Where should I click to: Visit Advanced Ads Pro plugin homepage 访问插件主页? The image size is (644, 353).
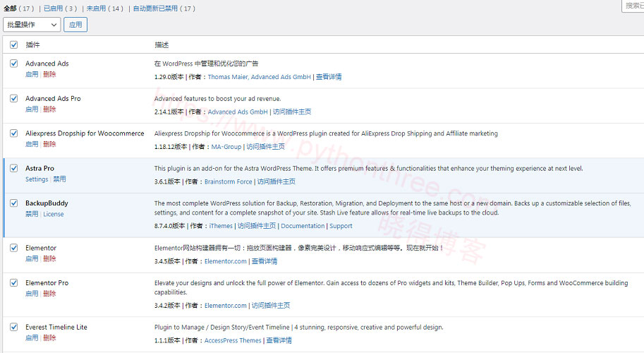(291, 112)
